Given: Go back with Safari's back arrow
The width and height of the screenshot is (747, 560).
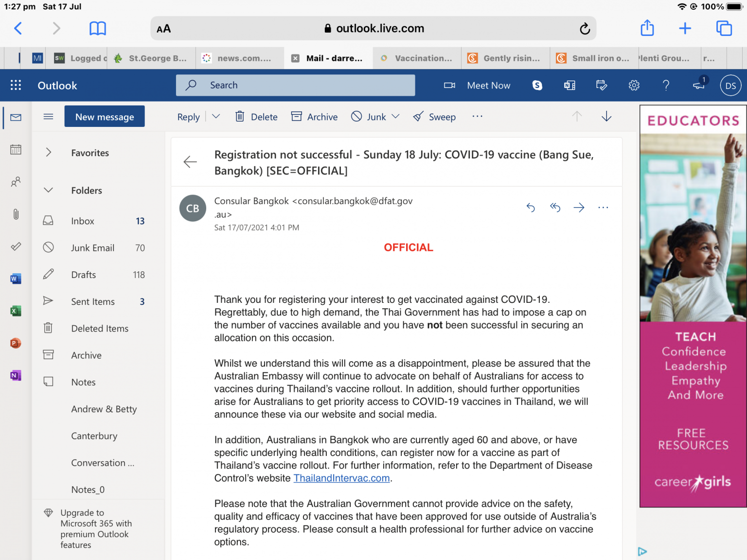Looking at the screenshot, I should click(18, 28).
